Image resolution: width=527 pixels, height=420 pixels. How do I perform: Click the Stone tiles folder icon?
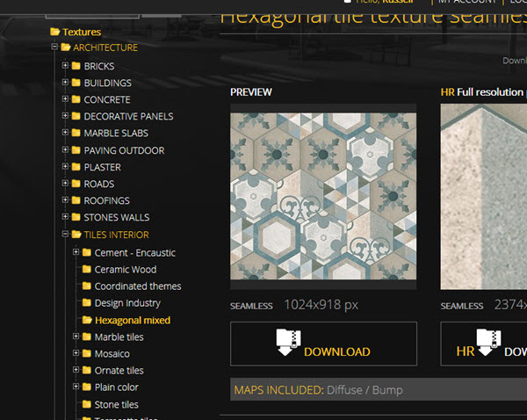[x=87, y=405]
